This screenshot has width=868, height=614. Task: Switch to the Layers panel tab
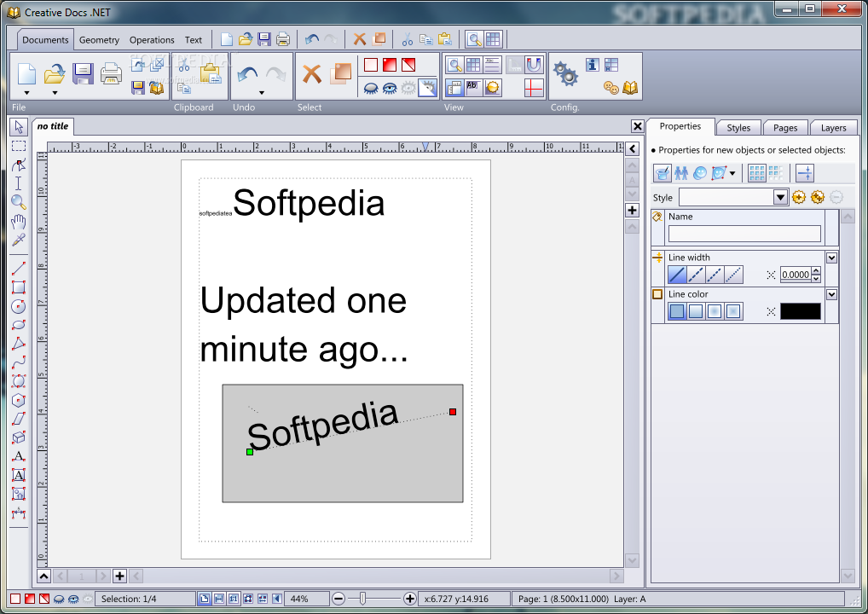coord(834,128)
